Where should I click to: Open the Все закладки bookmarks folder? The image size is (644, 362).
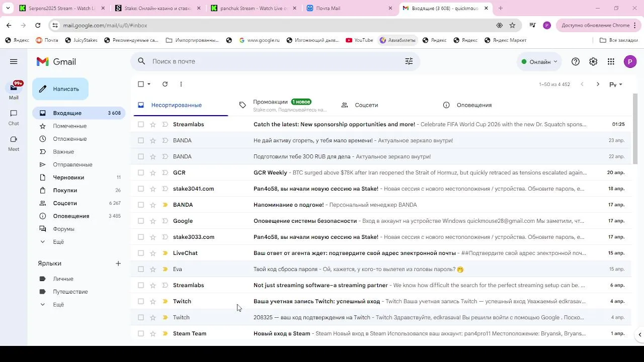619,40
